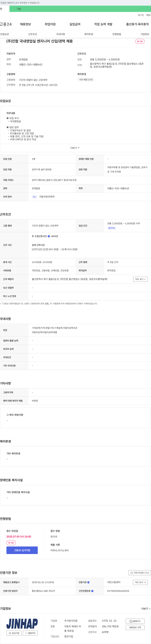Click the sales value 284,700 백만원
This screenshot has height=644, width=151.
110,627
